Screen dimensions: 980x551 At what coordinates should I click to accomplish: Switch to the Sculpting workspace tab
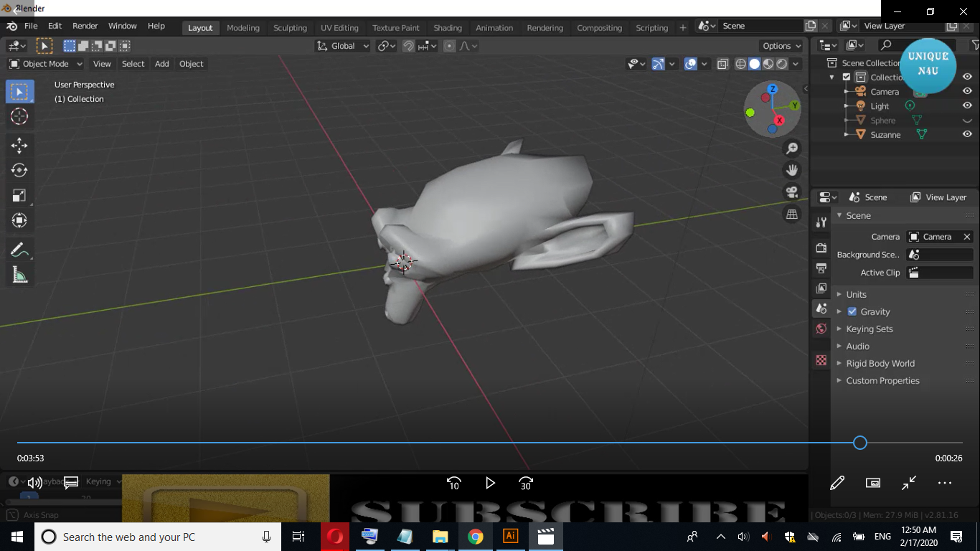[290, 27]
